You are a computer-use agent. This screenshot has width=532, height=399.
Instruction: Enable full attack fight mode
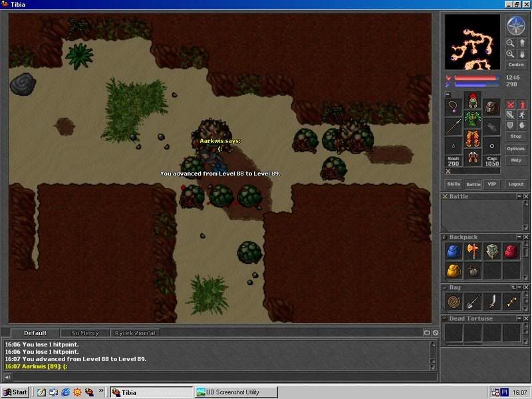(510, 104)
